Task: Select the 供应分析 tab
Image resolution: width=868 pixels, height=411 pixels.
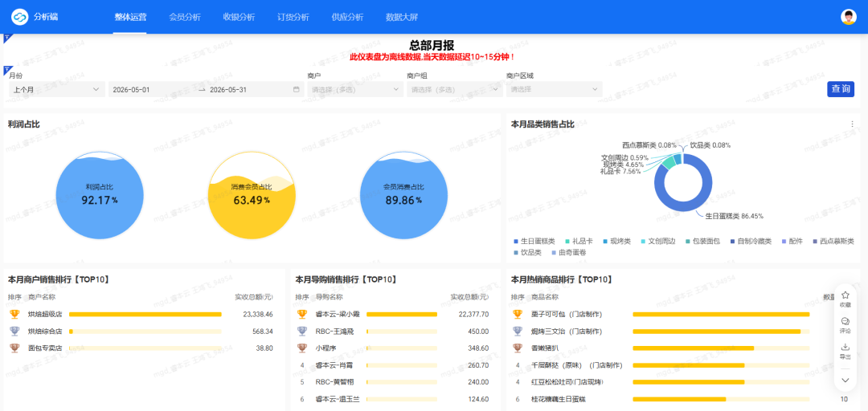Action: point(348,17)
